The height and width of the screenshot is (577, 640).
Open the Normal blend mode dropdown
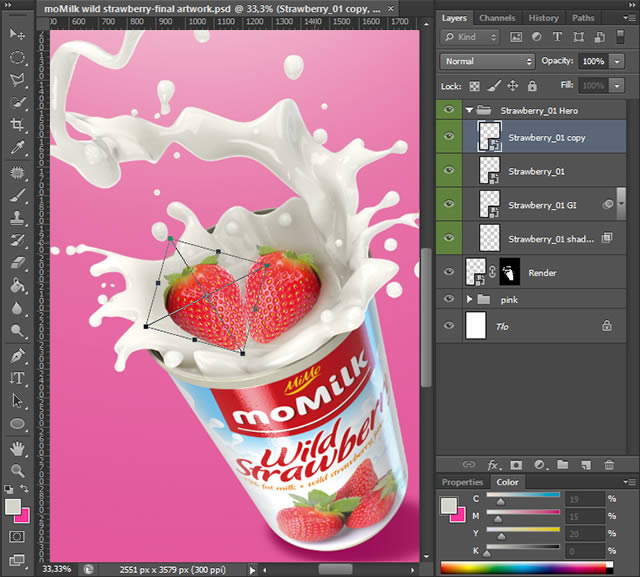click(487, 61)
